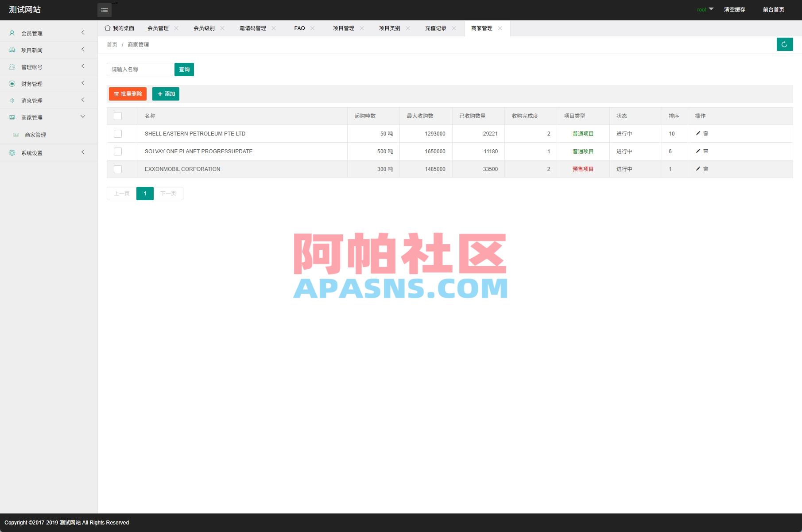Open the 充值记录 tab

tap(436, 28)
